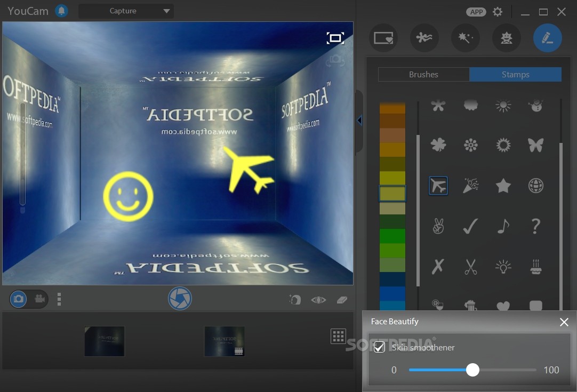Pick the bright green color swatch

pos(392,236)
